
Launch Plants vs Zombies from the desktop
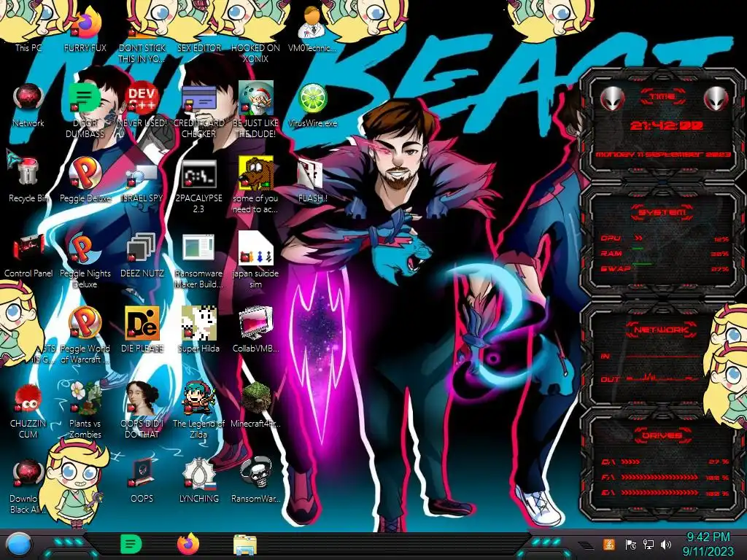coord(85,410)
